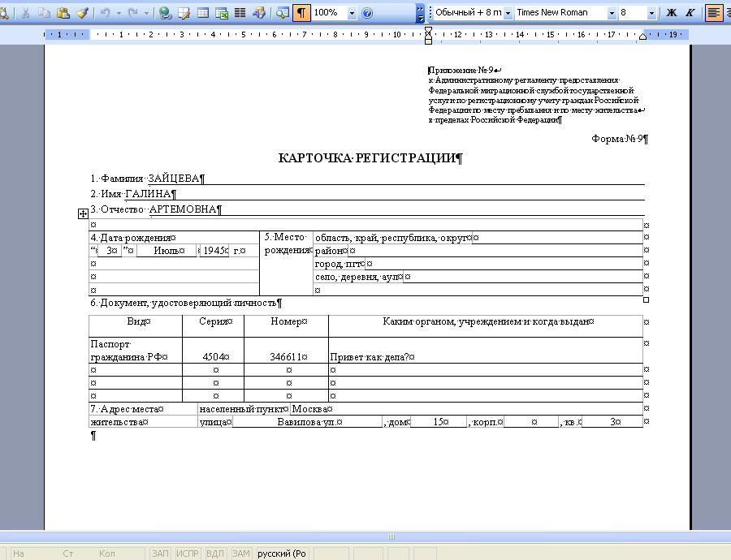Click the Copy icon in toolbar

point(45,12)
